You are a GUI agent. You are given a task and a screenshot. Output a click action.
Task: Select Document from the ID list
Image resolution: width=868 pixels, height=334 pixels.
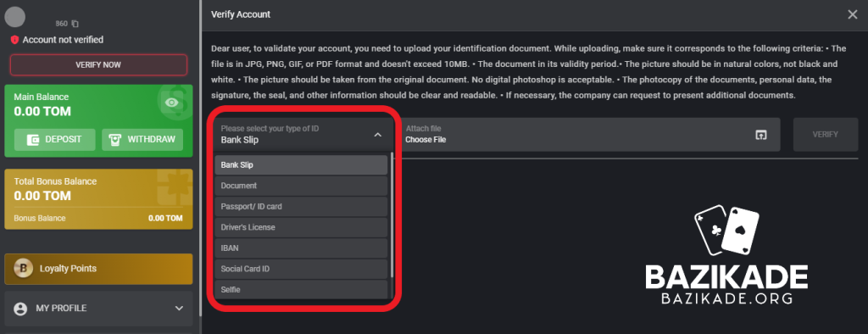301,186
